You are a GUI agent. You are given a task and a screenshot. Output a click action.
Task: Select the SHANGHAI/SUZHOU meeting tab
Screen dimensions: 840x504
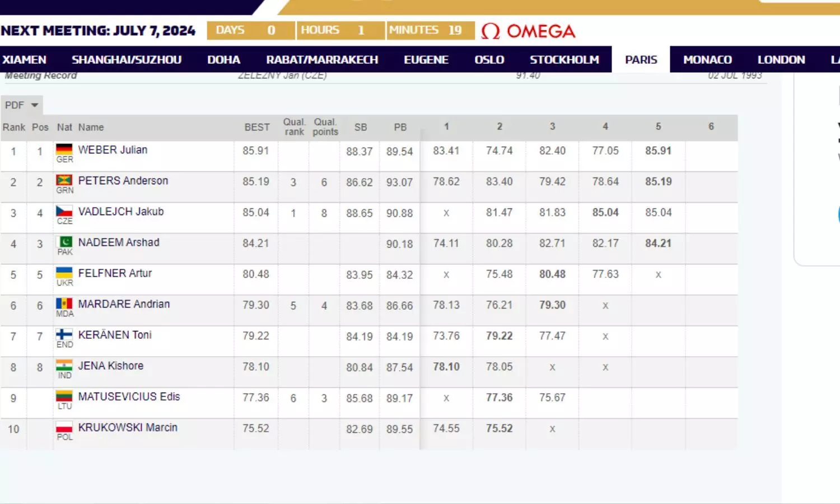coord(127,60)
